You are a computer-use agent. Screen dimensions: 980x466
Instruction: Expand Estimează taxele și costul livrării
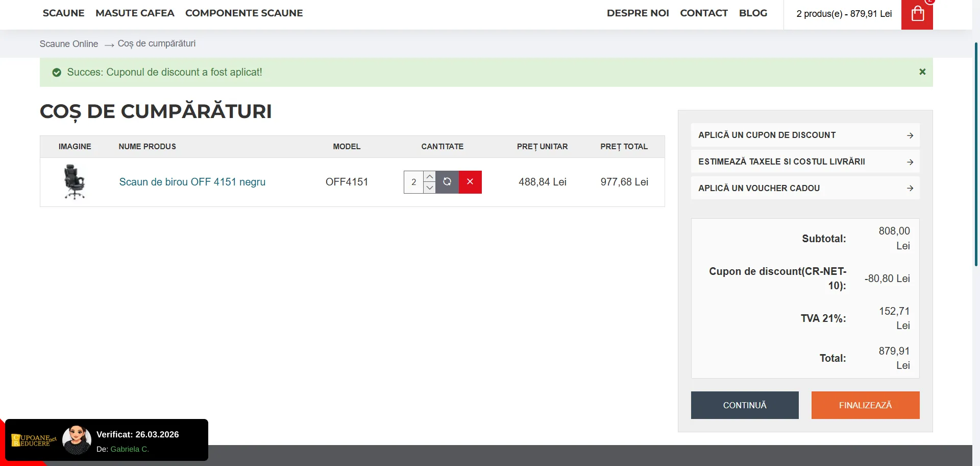[805, 162]
